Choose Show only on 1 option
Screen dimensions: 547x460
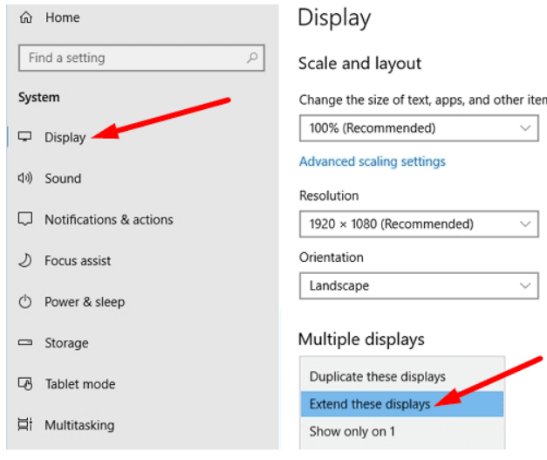[402, 432]
